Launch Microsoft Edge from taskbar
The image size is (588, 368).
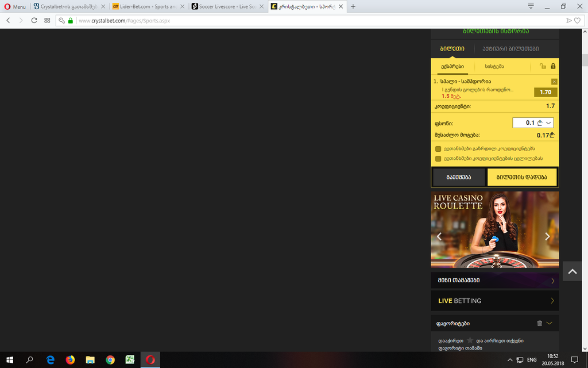click(51, 360)
